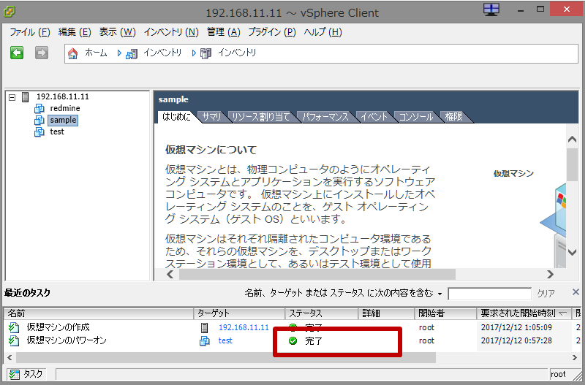
Task: Click content pane scroll left arrow
Action: (x=170, y=275)
